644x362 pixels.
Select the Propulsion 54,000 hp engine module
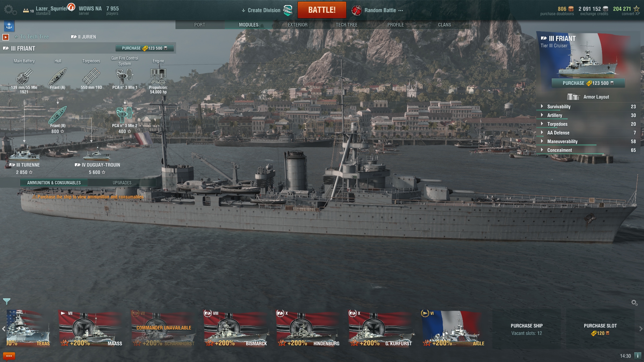coord(158,80)
